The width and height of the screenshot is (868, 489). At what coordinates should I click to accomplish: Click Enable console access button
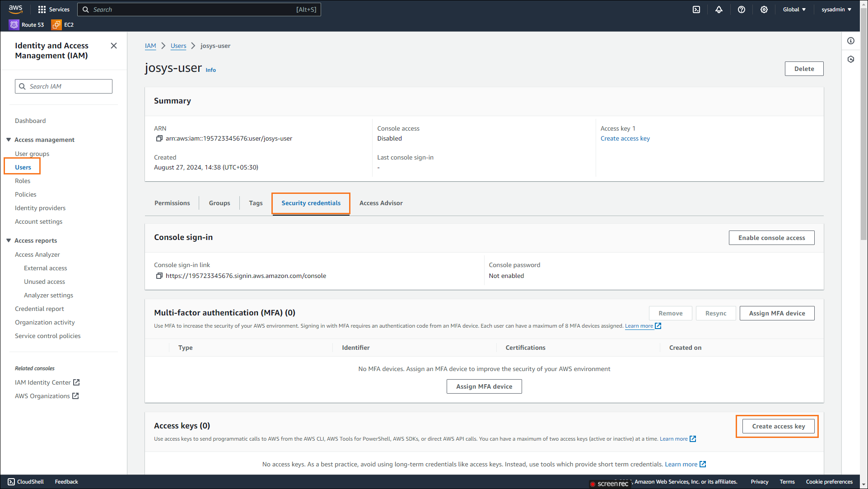(x=771, y=238)
